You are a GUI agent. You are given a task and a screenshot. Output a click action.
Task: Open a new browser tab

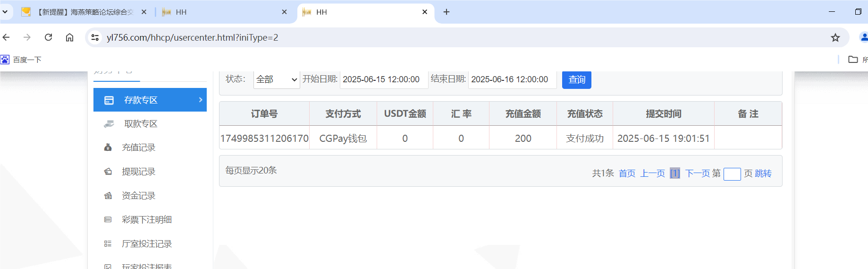[447, 12]
